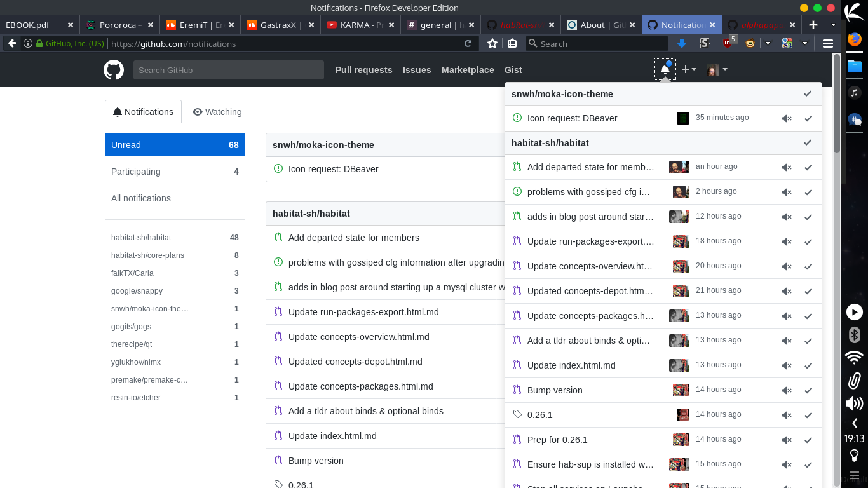Switch to the general browser tab

coord(435,24)
